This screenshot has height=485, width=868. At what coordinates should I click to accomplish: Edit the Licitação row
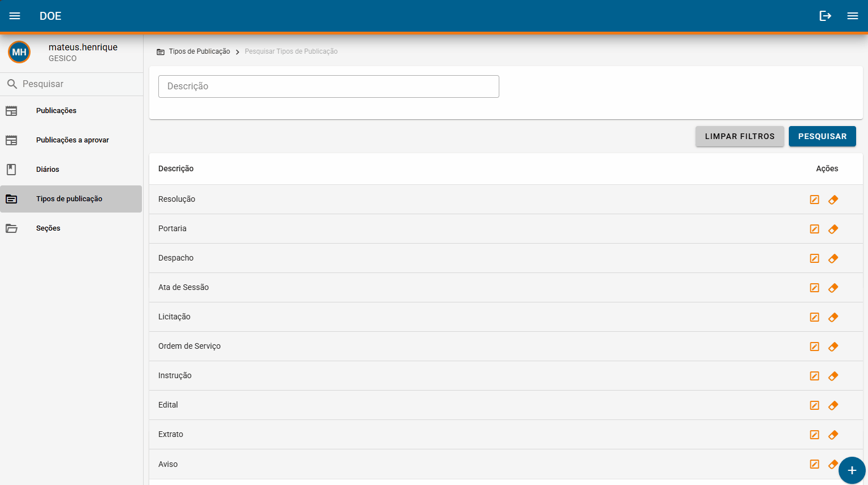814,317
